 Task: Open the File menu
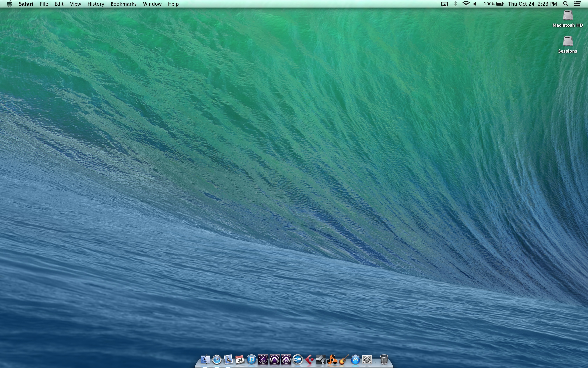point(44,4)
